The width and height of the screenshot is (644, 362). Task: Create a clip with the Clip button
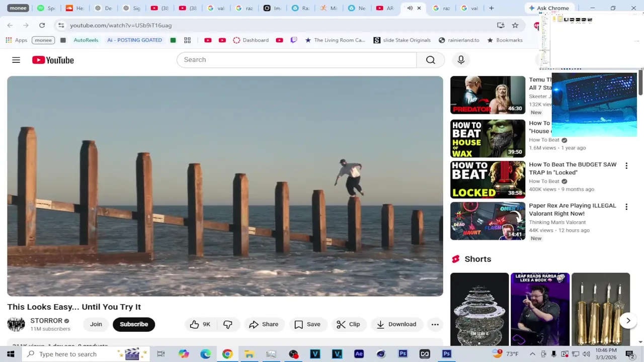click(348, 324)
